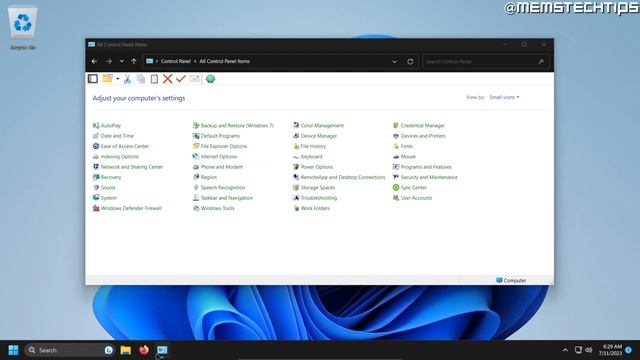Open Power Options

(x=313, y=167)
